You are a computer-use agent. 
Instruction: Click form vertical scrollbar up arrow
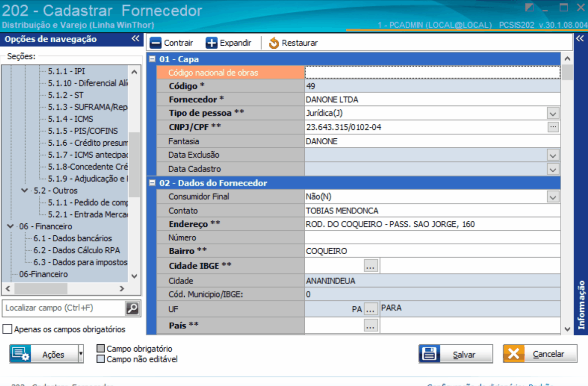[568, 59]
